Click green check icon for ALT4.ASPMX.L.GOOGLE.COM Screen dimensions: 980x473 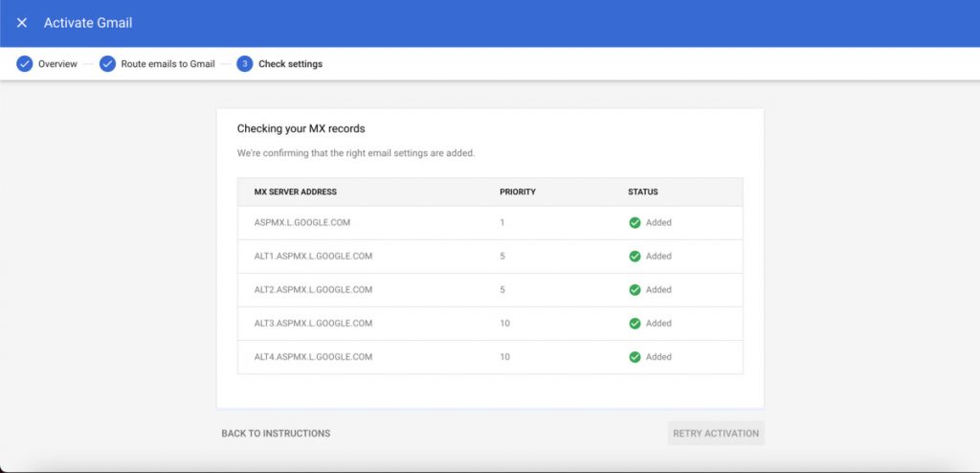[635, 357]
